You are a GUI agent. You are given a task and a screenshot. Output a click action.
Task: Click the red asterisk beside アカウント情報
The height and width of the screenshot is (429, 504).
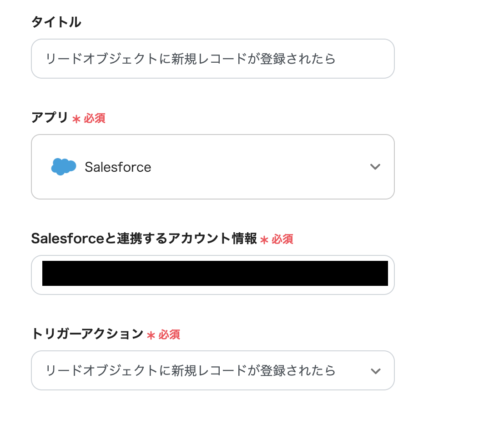pos(264,240)
